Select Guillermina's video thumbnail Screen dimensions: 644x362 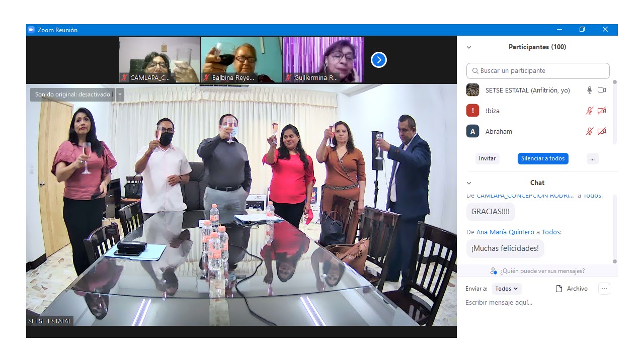point(324,60)
